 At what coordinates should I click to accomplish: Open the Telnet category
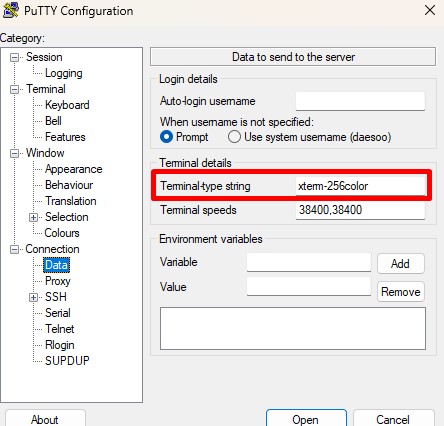(x=60, y=329)
